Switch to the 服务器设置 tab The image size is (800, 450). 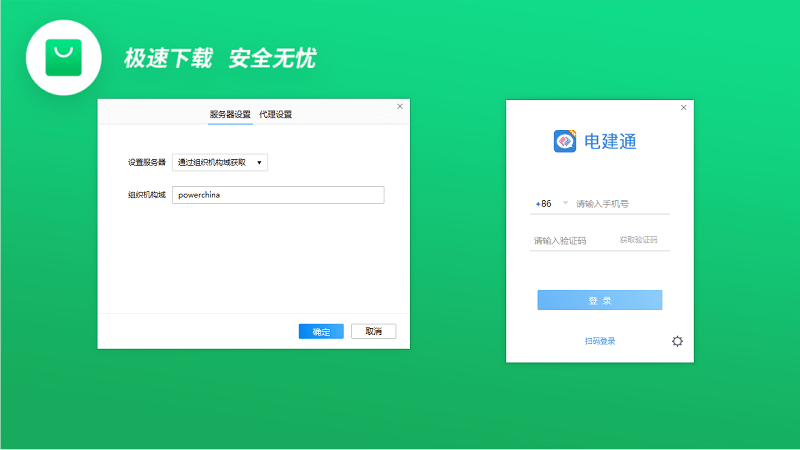(230, 114)
